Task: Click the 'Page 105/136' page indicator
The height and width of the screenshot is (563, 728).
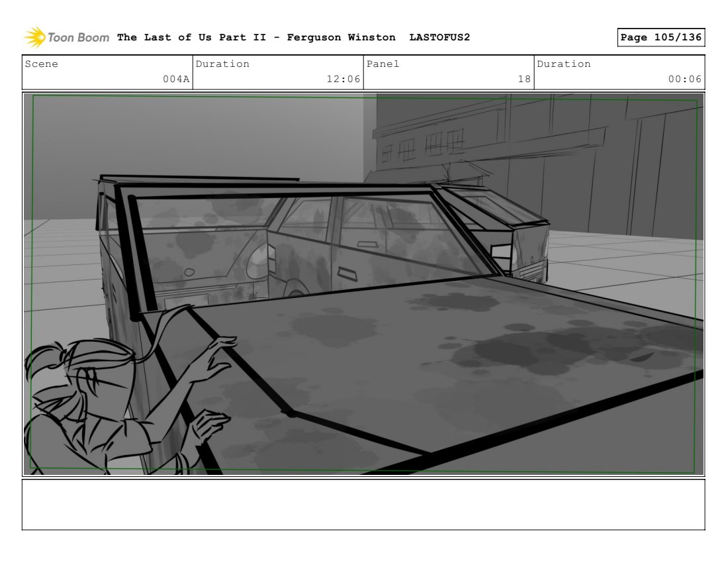Action: pyautogui.click(x=660, y=37)
